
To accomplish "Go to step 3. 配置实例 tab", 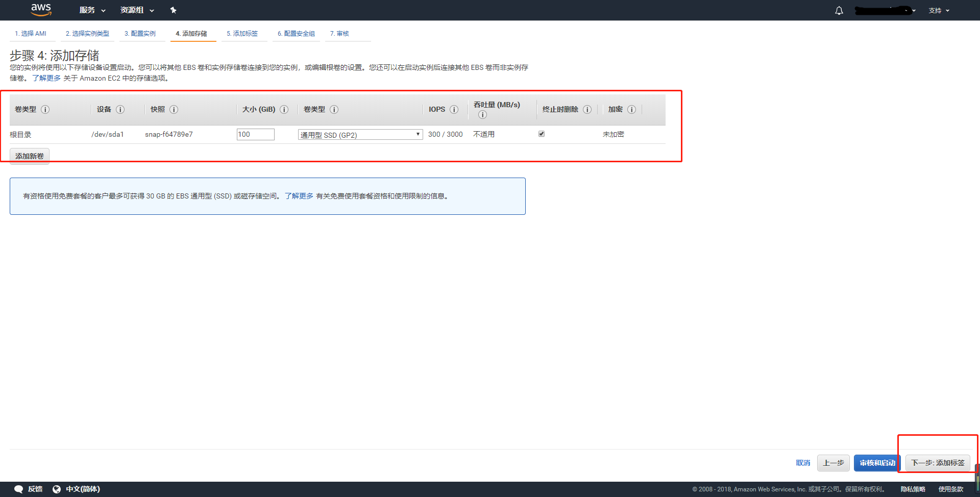I will (140, 34).
